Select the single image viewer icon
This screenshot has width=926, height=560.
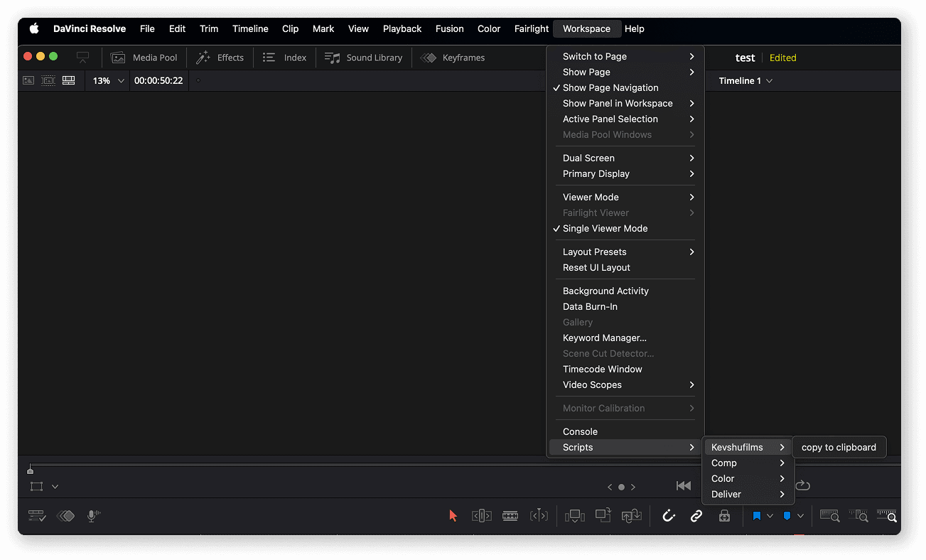click(x=28, y=80)
